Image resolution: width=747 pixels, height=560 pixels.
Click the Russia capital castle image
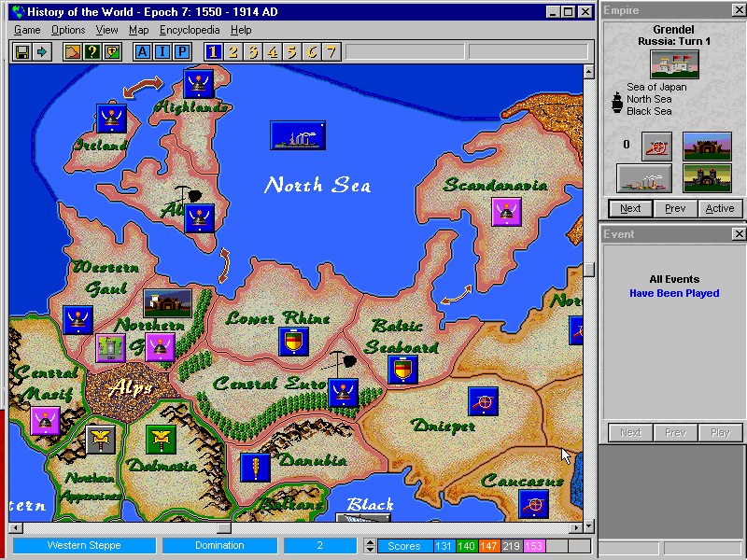(674, 64)
